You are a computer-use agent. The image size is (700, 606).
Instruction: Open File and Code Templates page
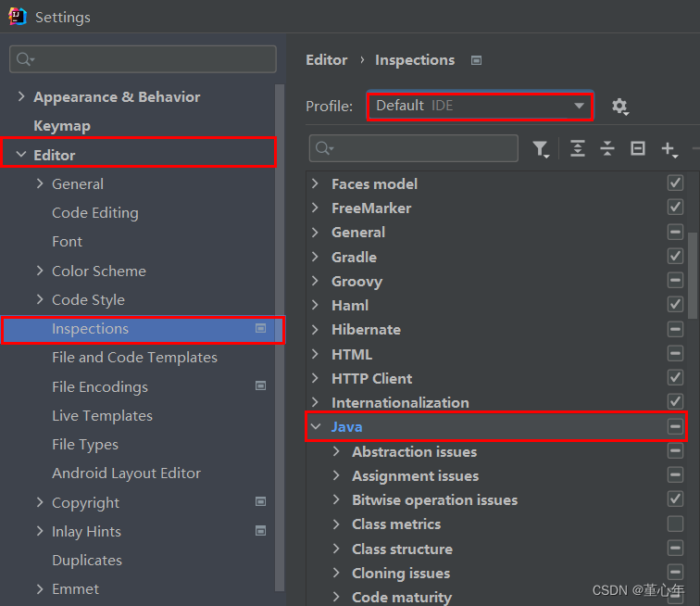pyautogui.click(x=134, y=358)
